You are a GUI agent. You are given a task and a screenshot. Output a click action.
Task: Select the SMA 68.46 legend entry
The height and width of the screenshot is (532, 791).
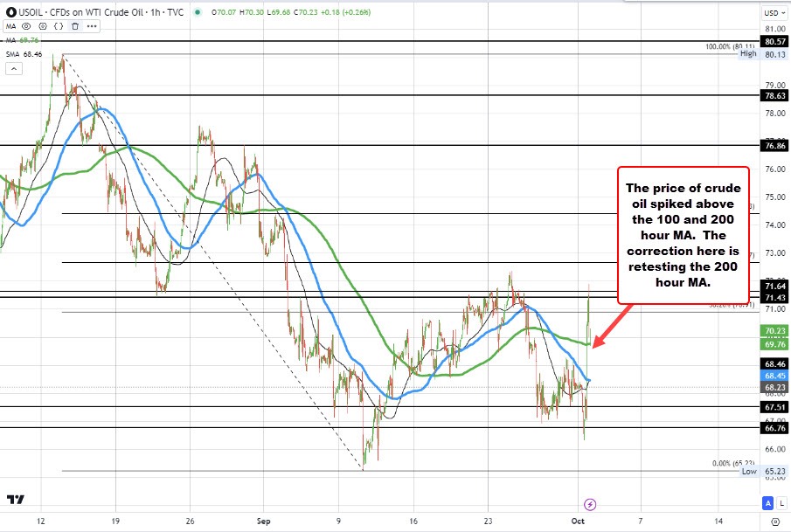click(x=24, y=53)
